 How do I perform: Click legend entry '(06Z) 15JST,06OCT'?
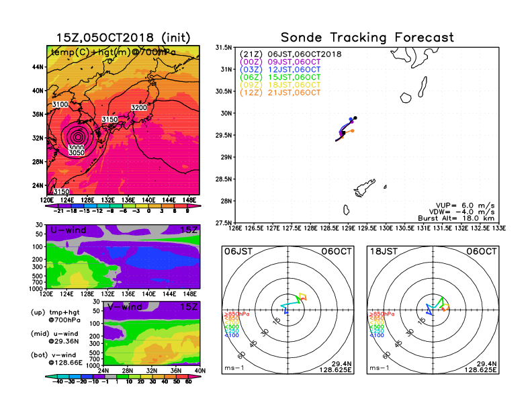(x=280, y=77)
